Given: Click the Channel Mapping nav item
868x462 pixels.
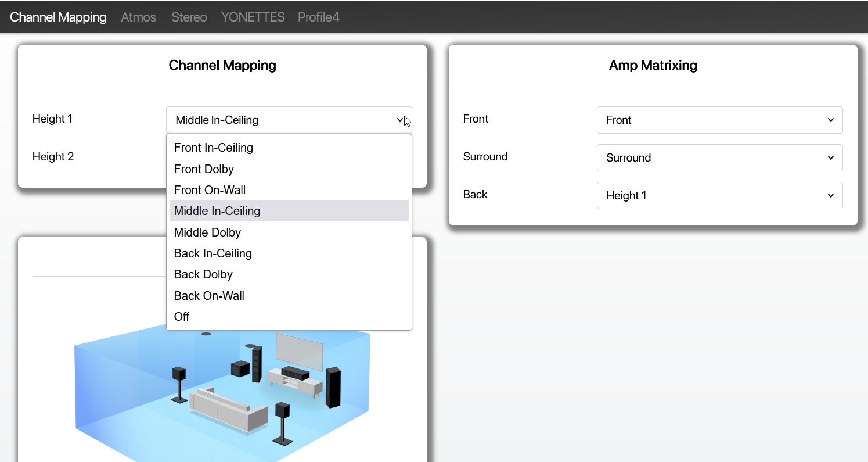Looking at the screenshot, I should click(58, 17).
